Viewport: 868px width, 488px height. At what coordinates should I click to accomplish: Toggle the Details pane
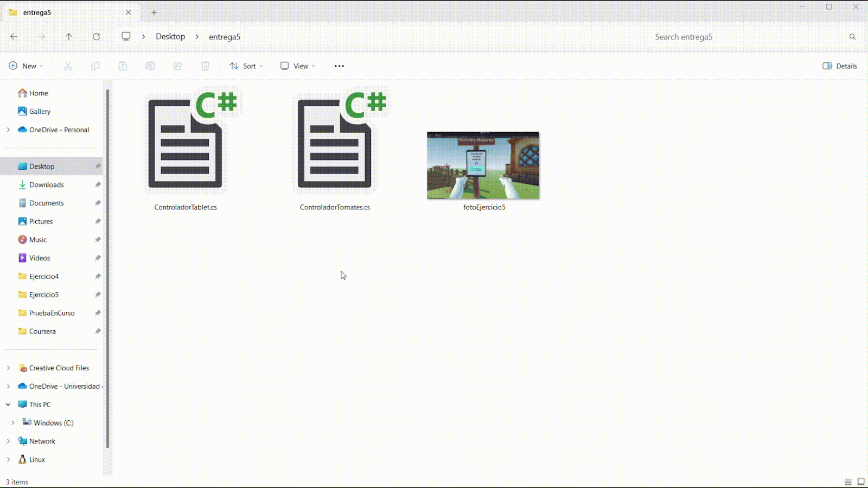pos(840,66)
